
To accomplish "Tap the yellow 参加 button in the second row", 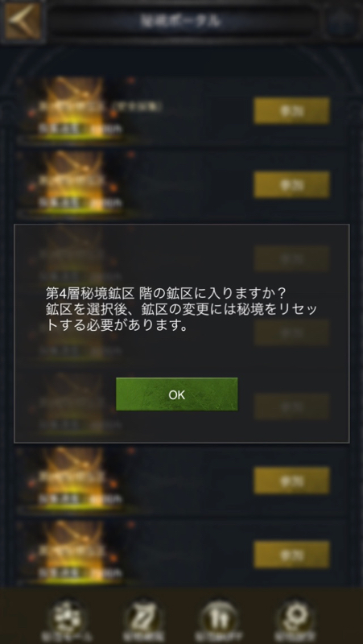I will pyautogui.click(x=291, y=185).
